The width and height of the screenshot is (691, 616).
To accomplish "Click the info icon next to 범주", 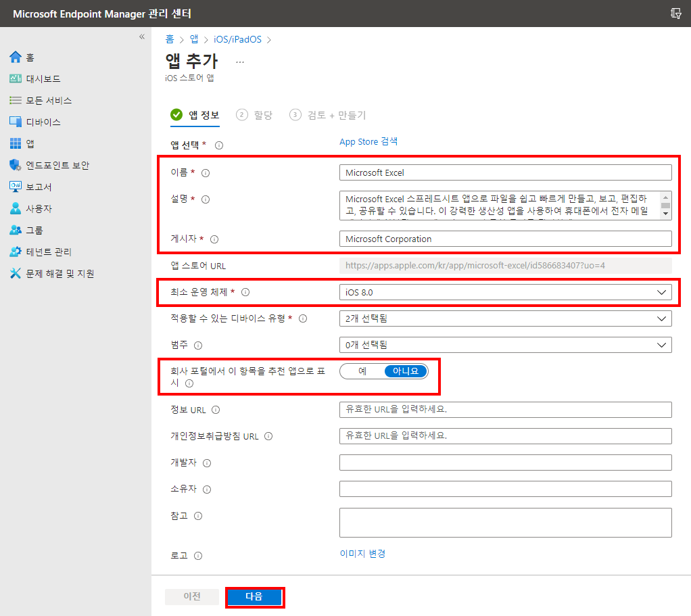I will 198,346.
